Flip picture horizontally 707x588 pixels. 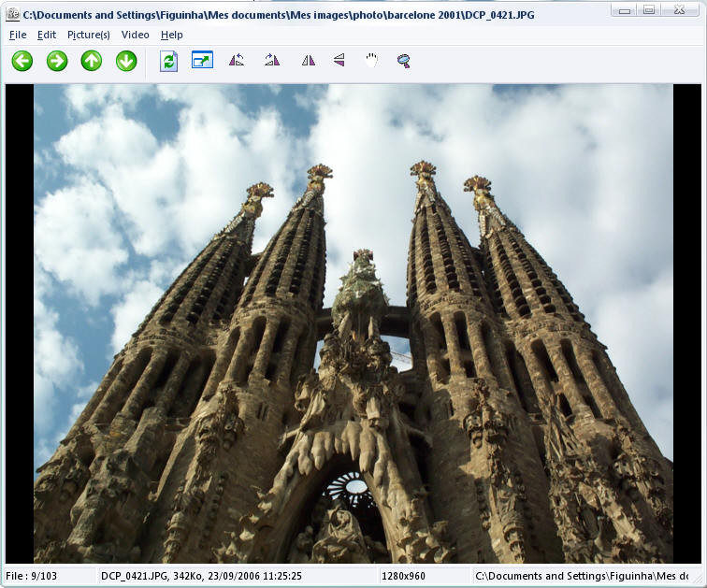(309, 61)
